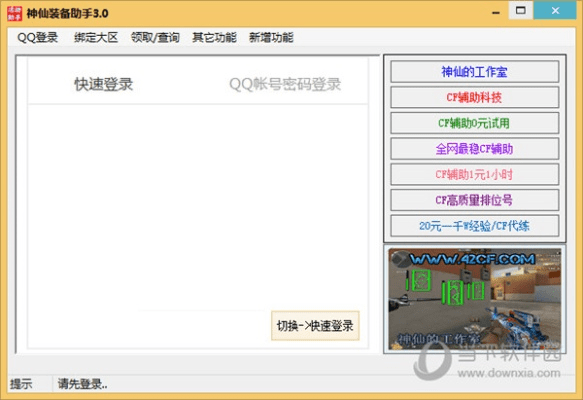
Task: Click the 提示 status bar label
Action: (x=21, y=384)
